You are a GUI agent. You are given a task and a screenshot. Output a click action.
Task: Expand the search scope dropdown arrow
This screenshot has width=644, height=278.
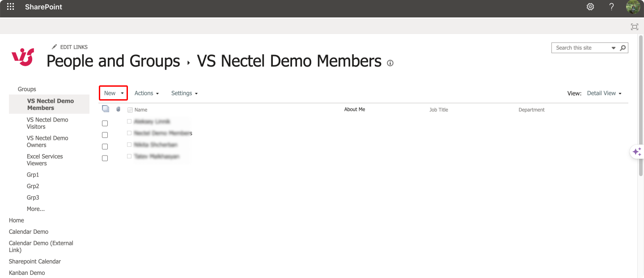coord(614,48)
